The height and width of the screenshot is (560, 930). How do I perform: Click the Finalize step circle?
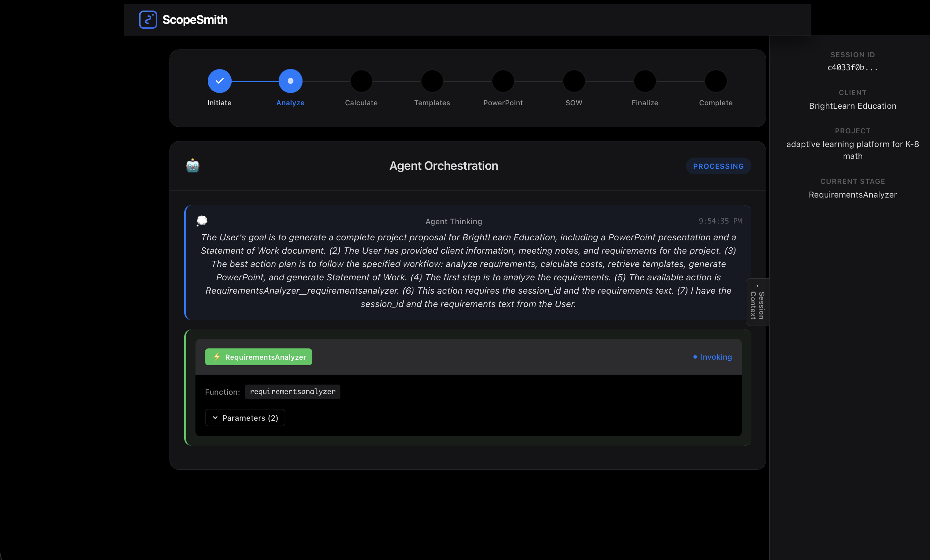[x=645, y=81]
